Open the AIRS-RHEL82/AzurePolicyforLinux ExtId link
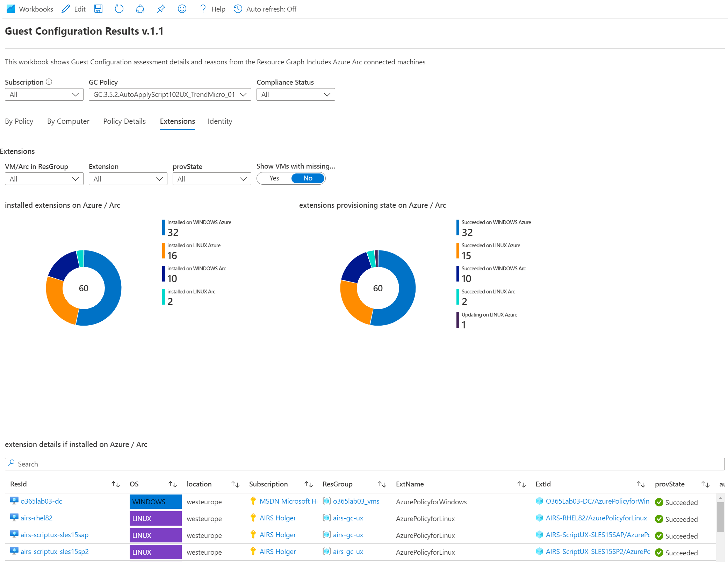 pos(596,518)
